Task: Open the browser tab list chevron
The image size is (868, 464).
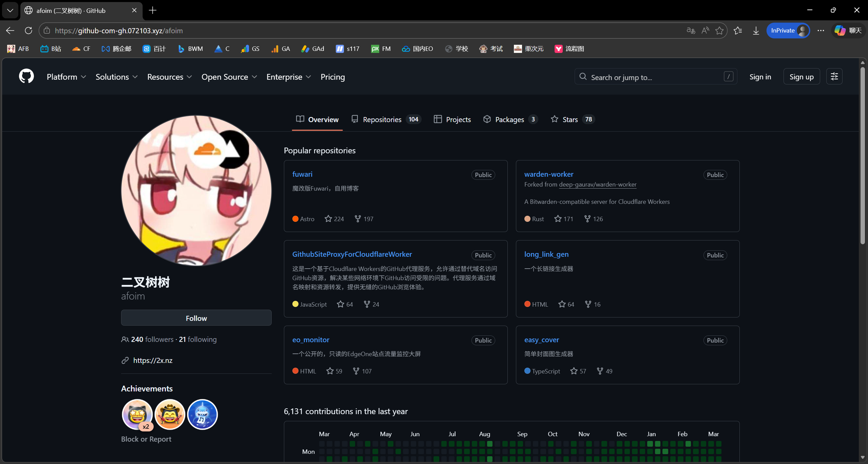Action: pos(10,10)
